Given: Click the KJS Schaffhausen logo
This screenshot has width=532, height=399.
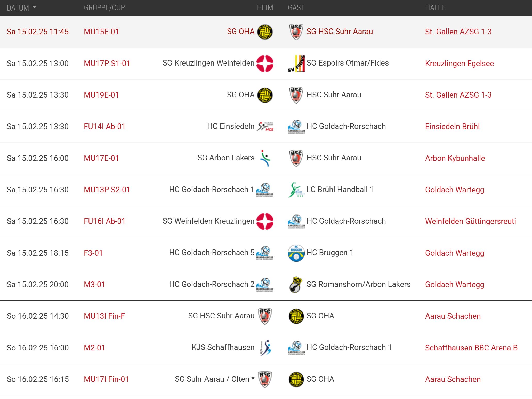Looking at the screenshot, I should 265,348.
